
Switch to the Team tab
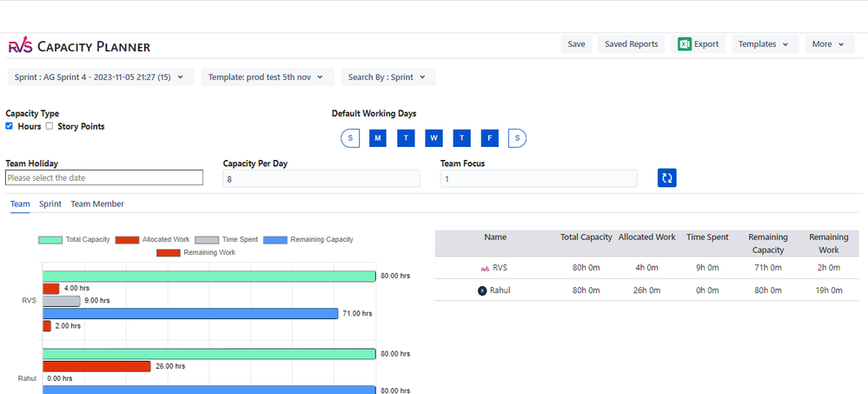20,204
